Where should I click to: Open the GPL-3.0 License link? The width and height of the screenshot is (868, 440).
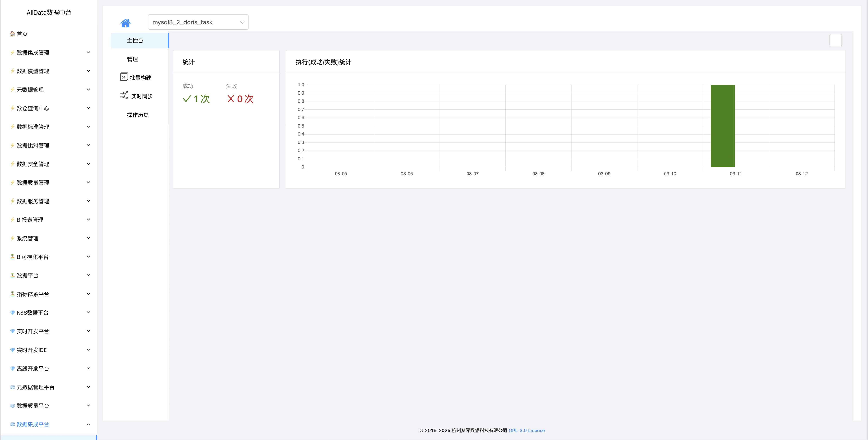click(x=526, y=430)
